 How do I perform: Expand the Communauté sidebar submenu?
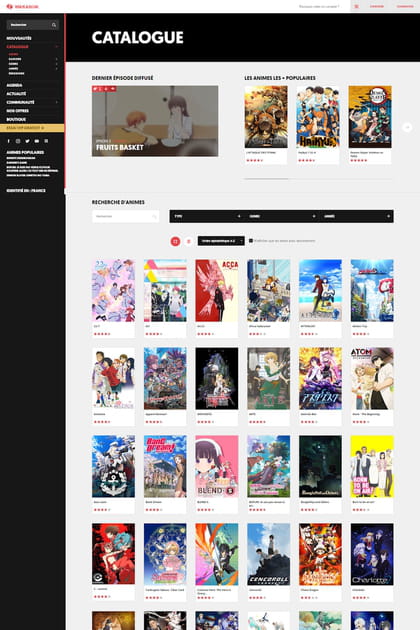click(57, 102)
